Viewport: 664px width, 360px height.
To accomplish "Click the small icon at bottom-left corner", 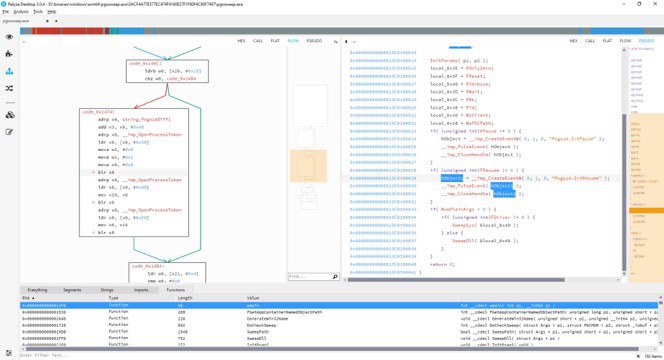I will point(8,353).
